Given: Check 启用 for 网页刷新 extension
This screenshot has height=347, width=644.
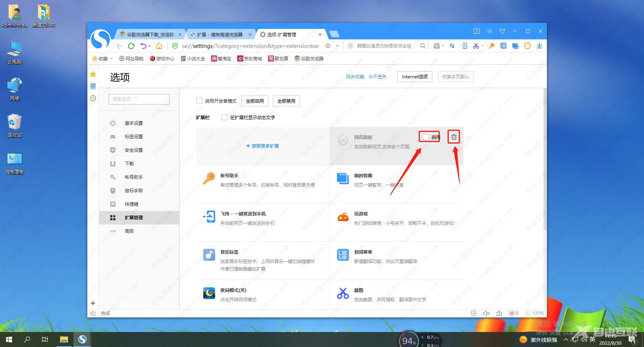Looking at the screenshot, I should [x=426, y=137].
